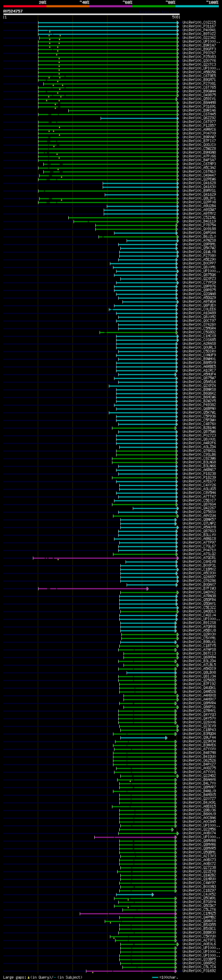Select the UniRef100_Q8IJ34 label
222x980 pixels.
[199, 677]
